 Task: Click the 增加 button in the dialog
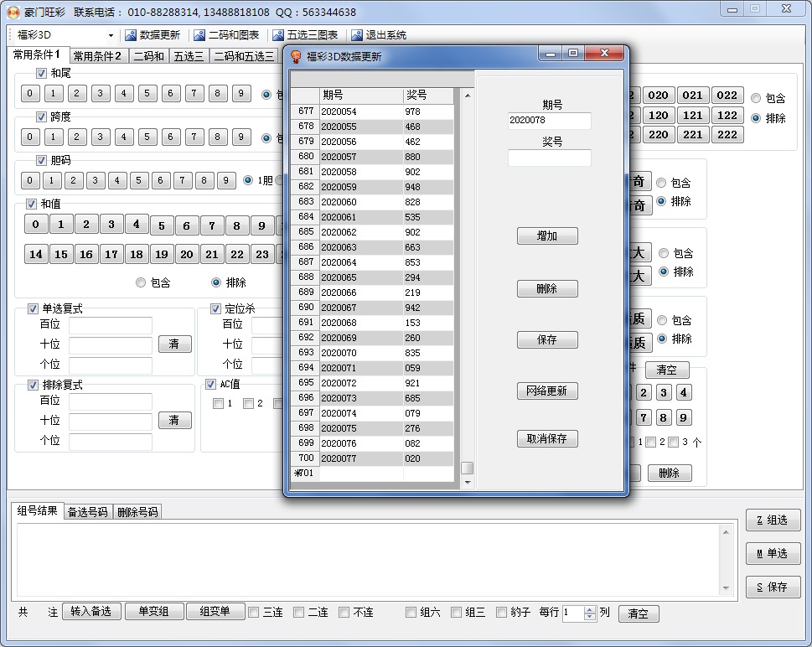pyautogui.click(x=546, y=236)
